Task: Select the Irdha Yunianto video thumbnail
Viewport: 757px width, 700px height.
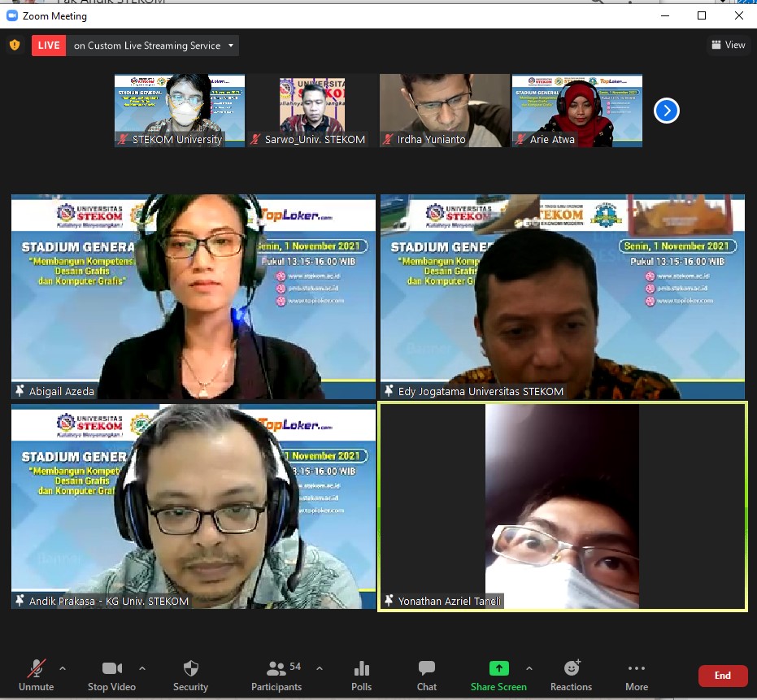Action: point(445,111)
